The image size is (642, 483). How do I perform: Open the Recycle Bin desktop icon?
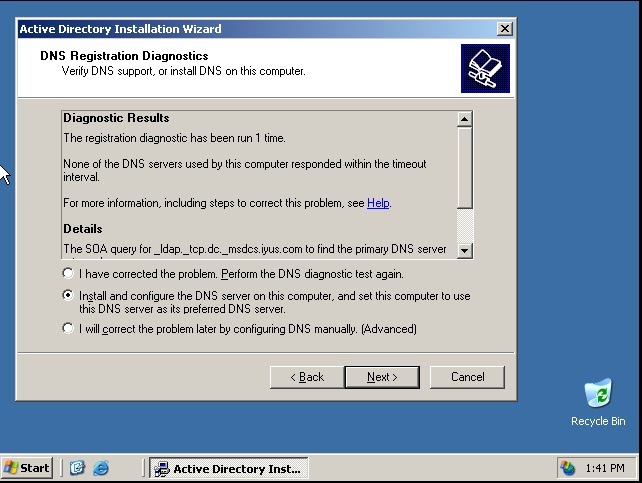click(598, 403)
